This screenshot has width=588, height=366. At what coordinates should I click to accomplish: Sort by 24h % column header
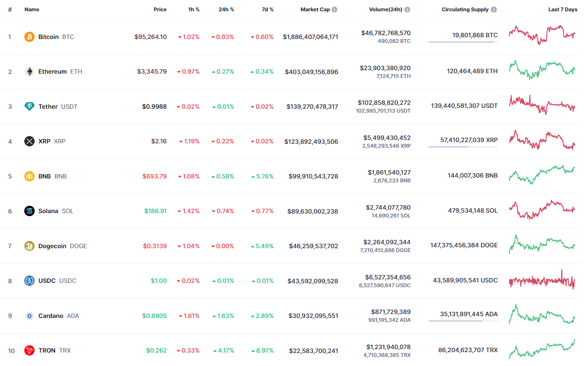pyautogui.click(x=226, y=10)
